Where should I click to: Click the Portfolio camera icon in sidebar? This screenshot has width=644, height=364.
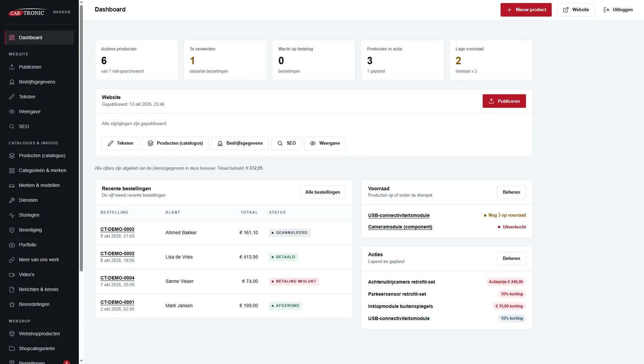coord(12,245)
